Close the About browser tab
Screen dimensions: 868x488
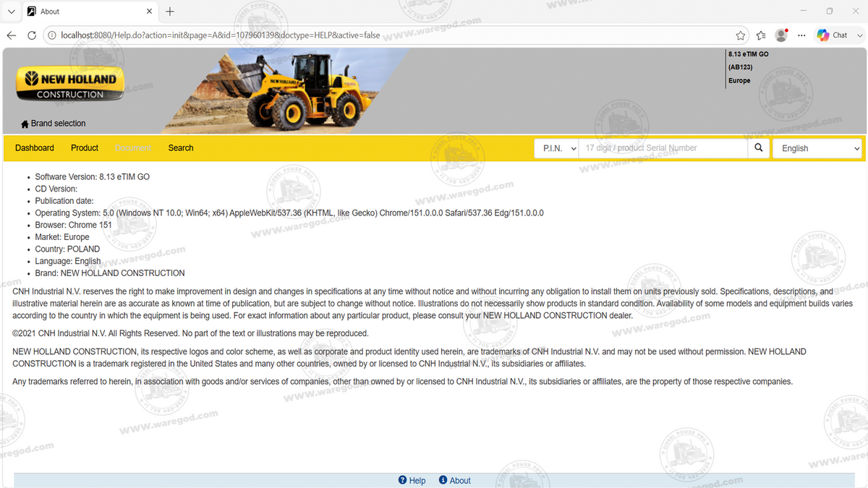coord(150,12)
